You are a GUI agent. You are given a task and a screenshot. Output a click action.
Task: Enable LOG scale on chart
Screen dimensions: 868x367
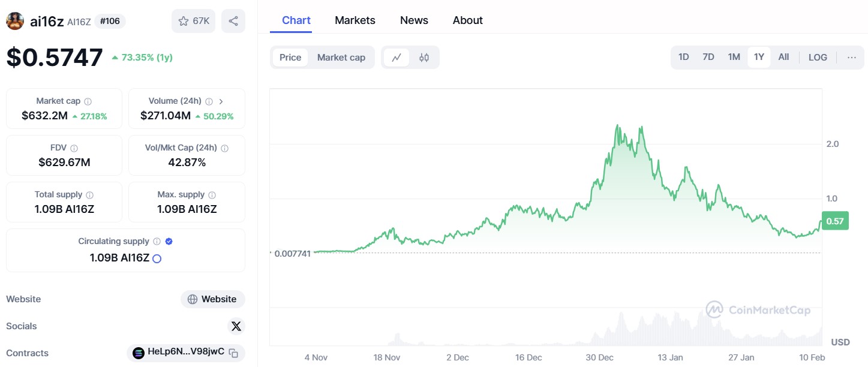coord(818,58)
